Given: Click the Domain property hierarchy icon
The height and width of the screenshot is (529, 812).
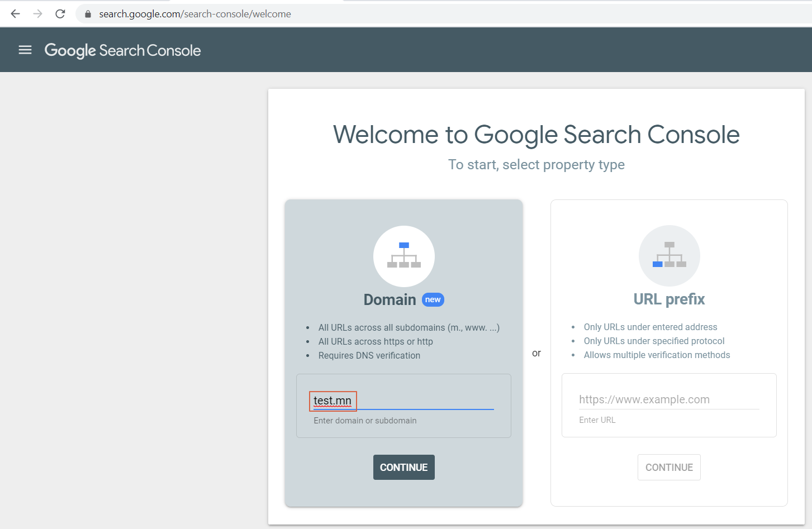Looking at the screenshot, I should click(404, 256).
